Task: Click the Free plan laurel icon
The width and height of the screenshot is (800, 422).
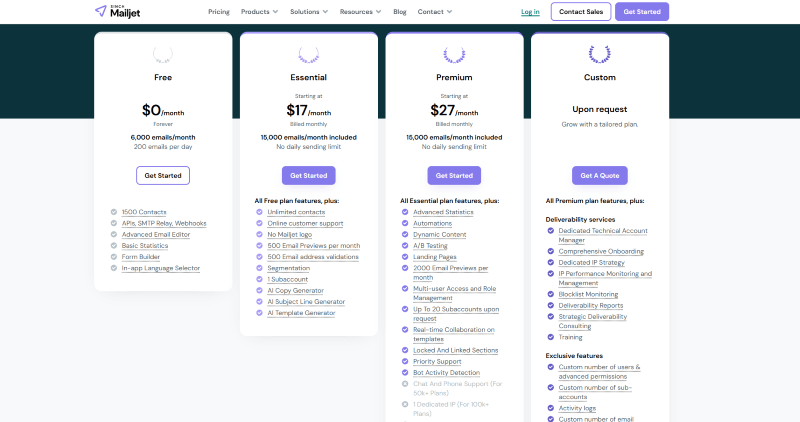Action: pos(163,54)
